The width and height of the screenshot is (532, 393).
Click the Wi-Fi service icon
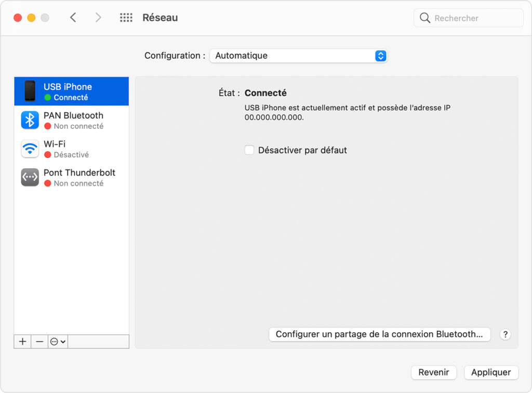tap(30, 148)
